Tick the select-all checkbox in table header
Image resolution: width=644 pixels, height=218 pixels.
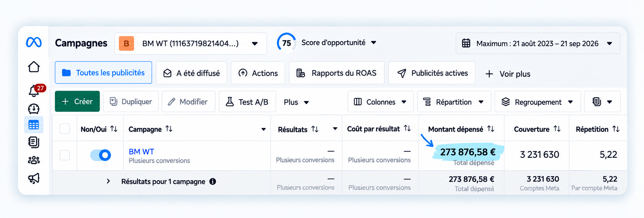tap(64, 129)
